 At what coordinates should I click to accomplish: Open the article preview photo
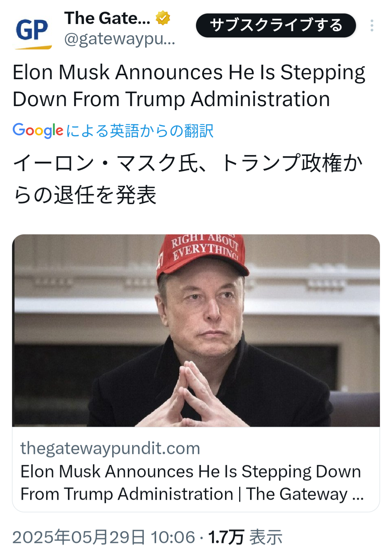pos(196,330)
